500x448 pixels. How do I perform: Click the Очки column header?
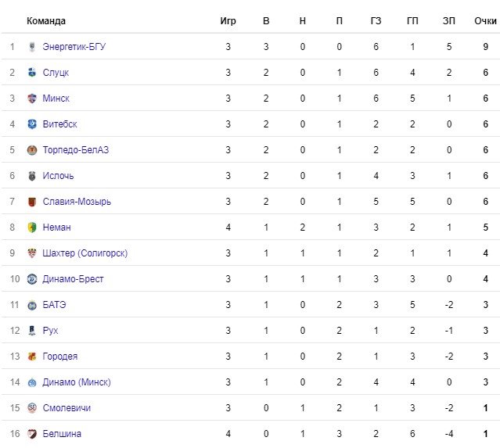485,21
